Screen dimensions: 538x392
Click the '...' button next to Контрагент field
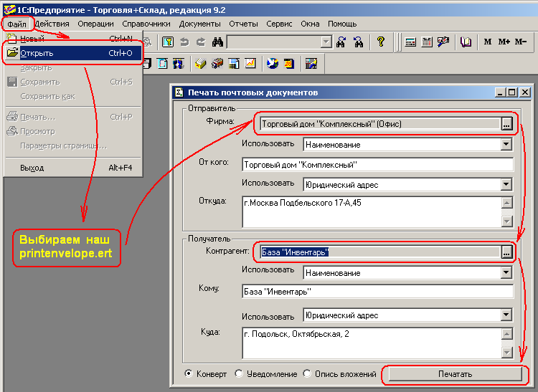click(506, 252)
